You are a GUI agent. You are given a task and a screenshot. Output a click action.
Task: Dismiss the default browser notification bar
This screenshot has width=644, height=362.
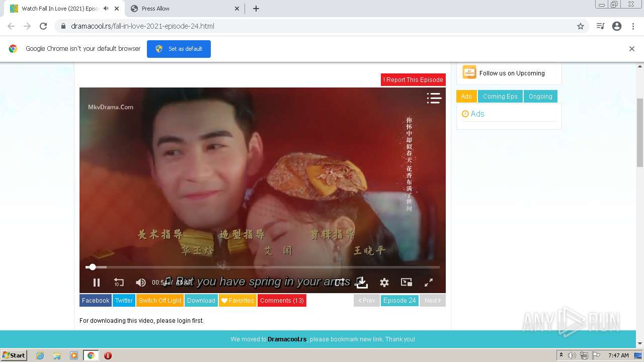[x=631, y=49]
